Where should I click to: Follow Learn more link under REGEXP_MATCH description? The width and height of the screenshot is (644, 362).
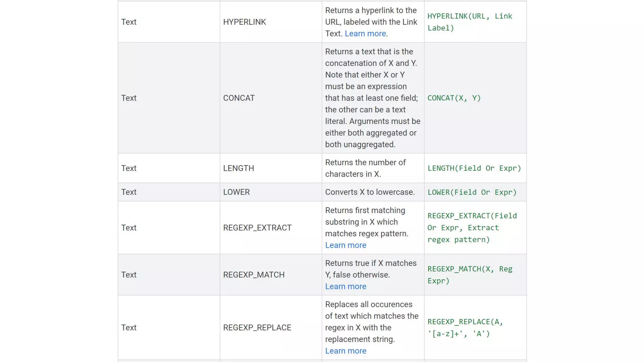click(x=346, y=287)
